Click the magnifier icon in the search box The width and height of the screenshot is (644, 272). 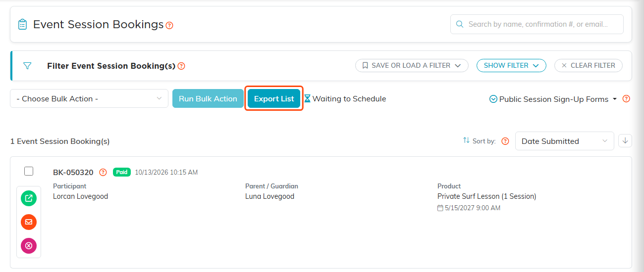(460, 24)
